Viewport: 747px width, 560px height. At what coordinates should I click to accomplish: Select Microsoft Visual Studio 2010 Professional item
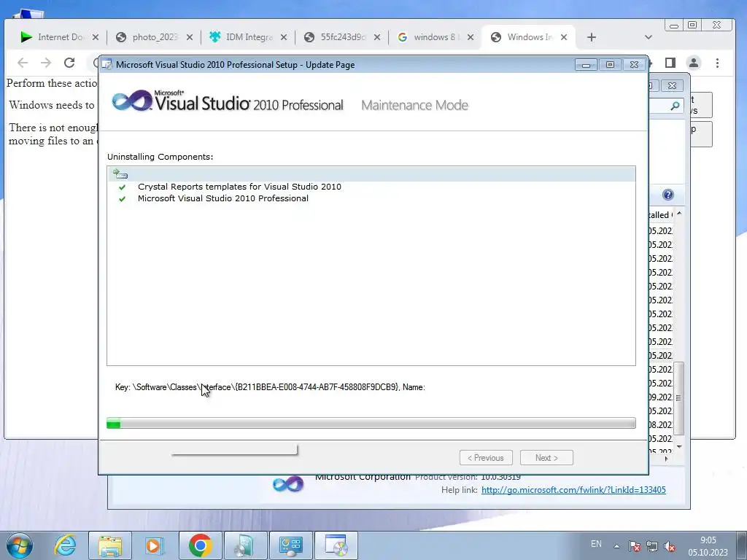click(223, 198)
